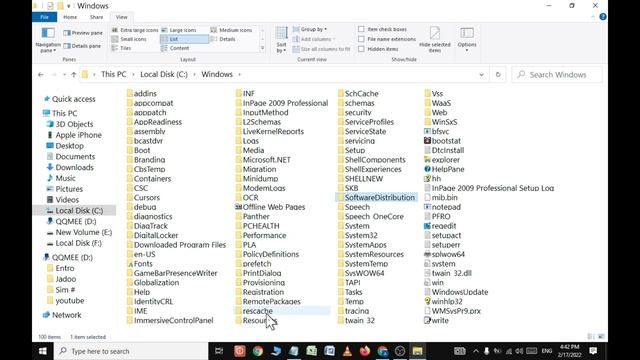Select the SoftwareDistribution folder
Screen dimensions: 640x360
pyautogui.click(x=376, y=198)
